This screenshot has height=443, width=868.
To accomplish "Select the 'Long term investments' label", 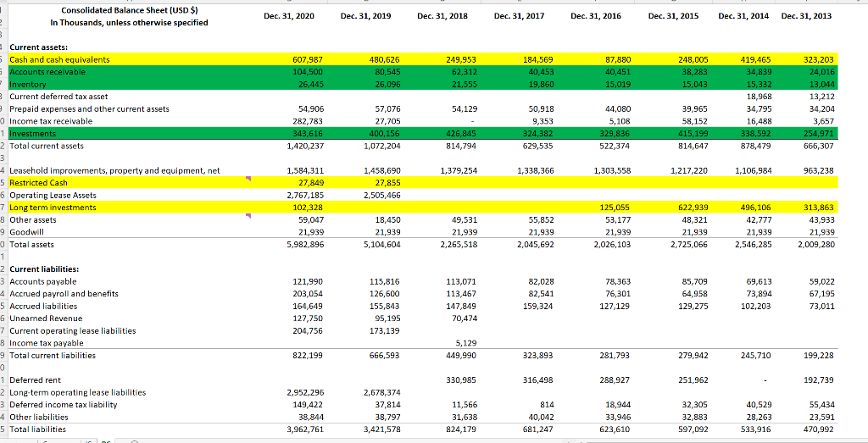I will [x=53, y=208].
